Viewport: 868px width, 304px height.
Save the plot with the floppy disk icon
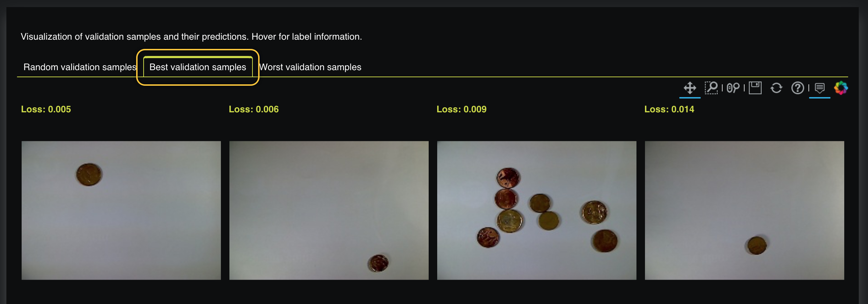755,88
